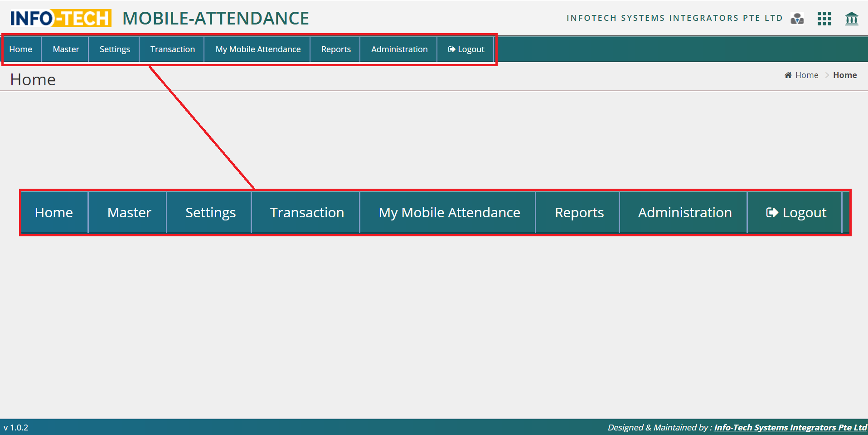The width and height of the screenshot is (868, 435).
Task: Click the bold Home breadcrumb item
Action: click(x=845, y=75)
